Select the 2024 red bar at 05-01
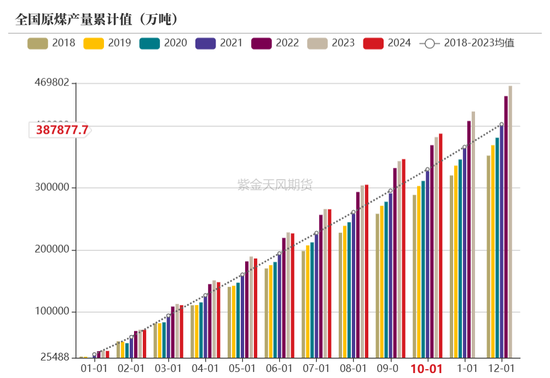This screenshot has height=378, width=550. coord(256,308)
